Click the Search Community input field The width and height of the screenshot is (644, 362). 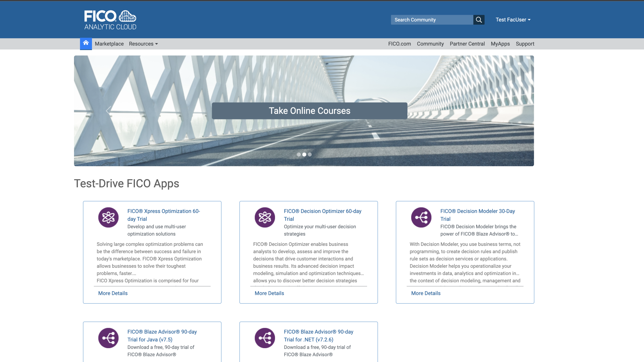pyautogui.click(x=432, y=20)
